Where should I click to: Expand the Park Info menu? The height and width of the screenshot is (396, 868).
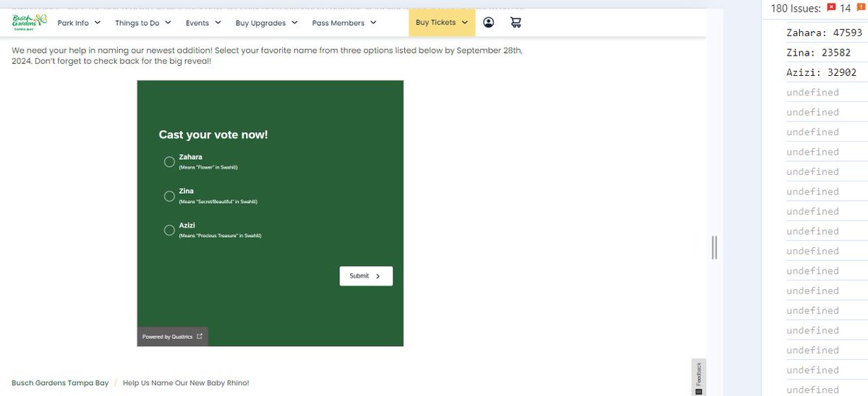pos(78,22)
